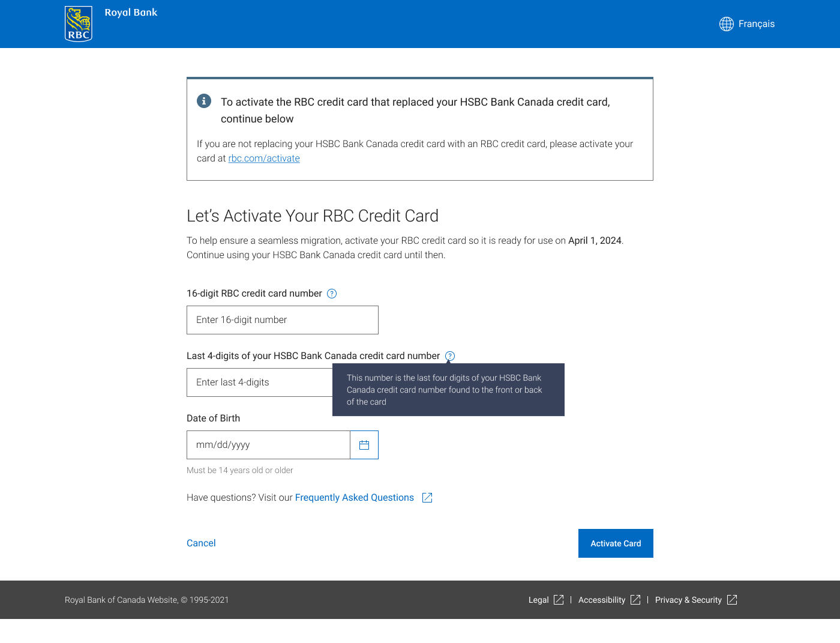Click help icon for HSBC last 4-digits

pyautogui.click(x=450, y=356)
